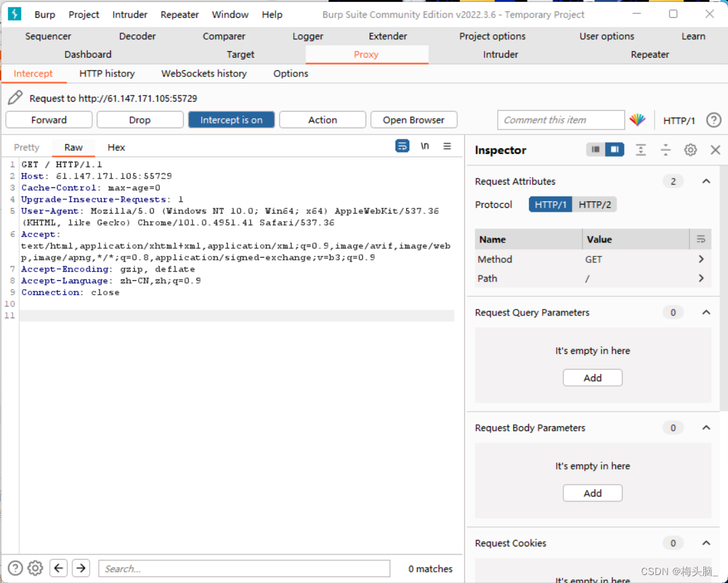The height and width of the screenshot is (583, 728).
Task: Switch to the Extender tab
Action: tap(388, 37)
